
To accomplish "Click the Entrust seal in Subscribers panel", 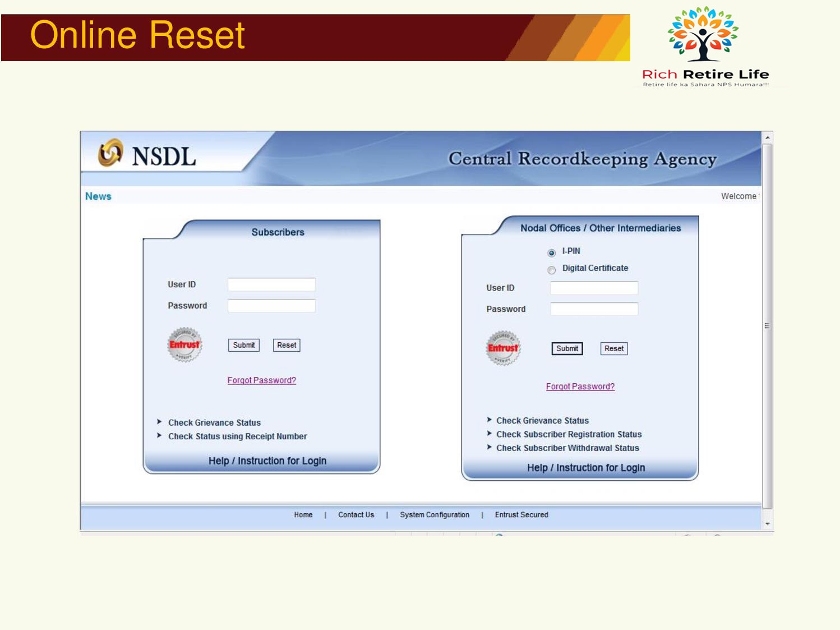I will pyautogui.click(x=184, y=344).
